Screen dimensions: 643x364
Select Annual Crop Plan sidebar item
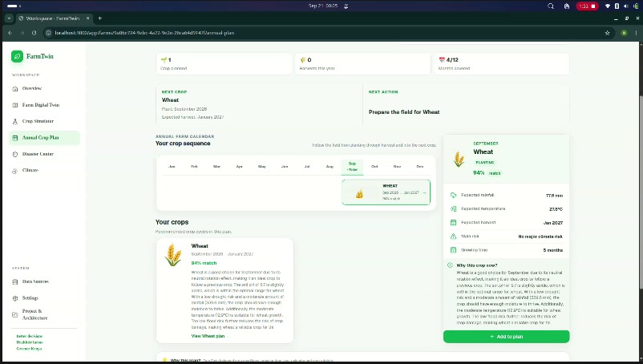[44, 138]
